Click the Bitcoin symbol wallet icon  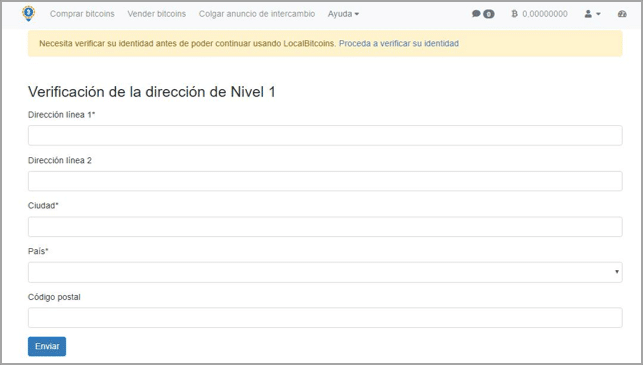click(x=515, y=14)
